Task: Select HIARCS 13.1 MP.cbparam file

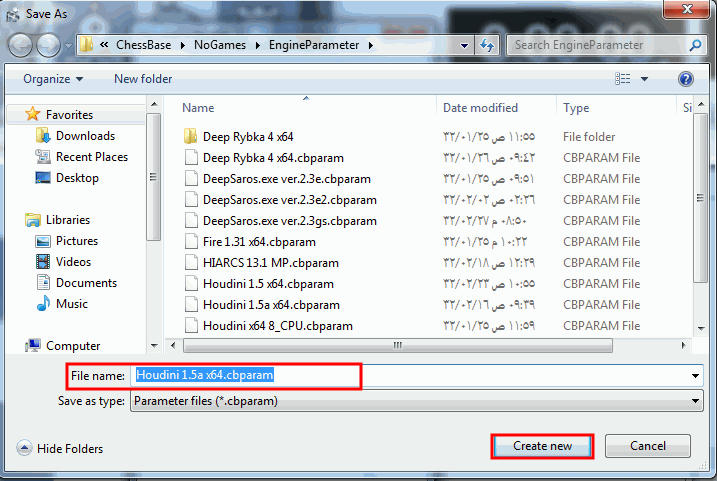Action: click(x=271, y=263)
